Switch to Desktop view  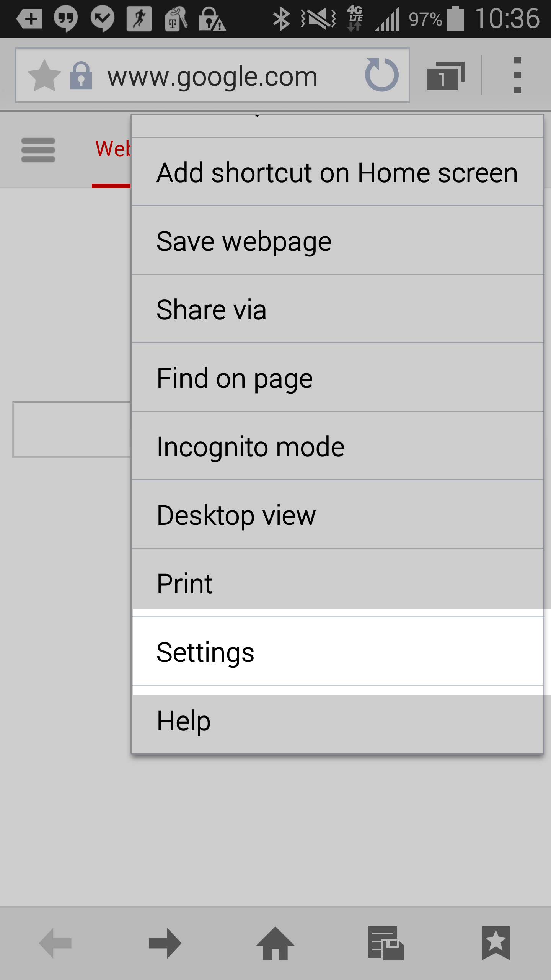tap(337, 515)
